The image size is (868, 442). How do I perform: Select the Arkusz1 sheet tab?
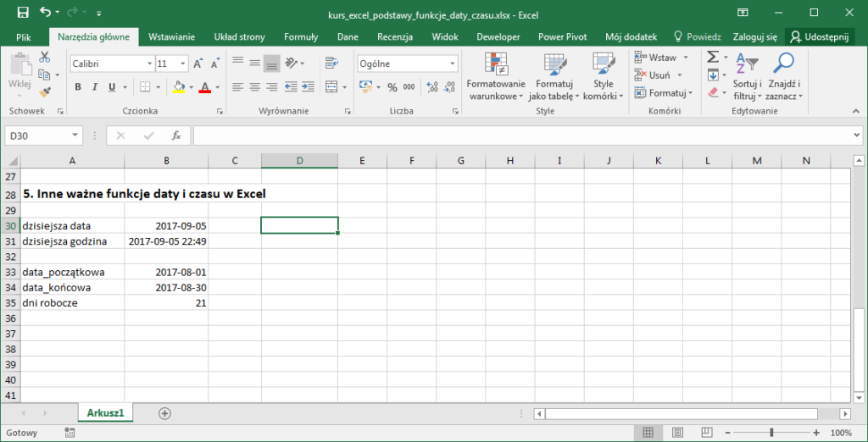pos(105,413)
